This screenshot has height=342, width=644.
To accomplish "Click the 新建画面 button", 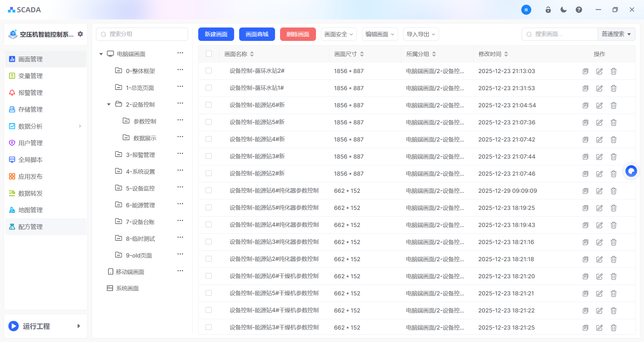I will click(216, 34).
